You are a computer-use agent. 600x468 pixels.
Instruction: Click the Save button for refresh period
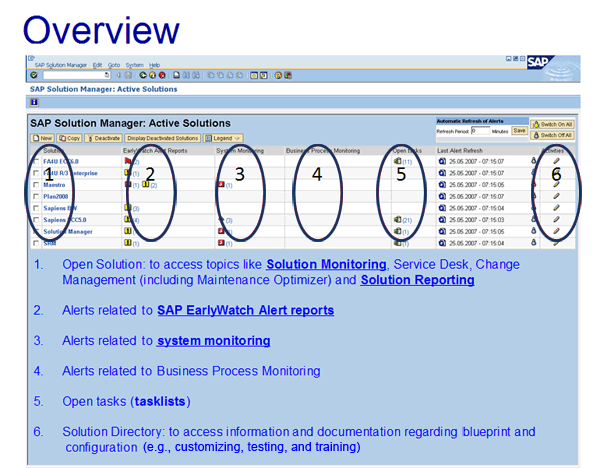point(519,131)
